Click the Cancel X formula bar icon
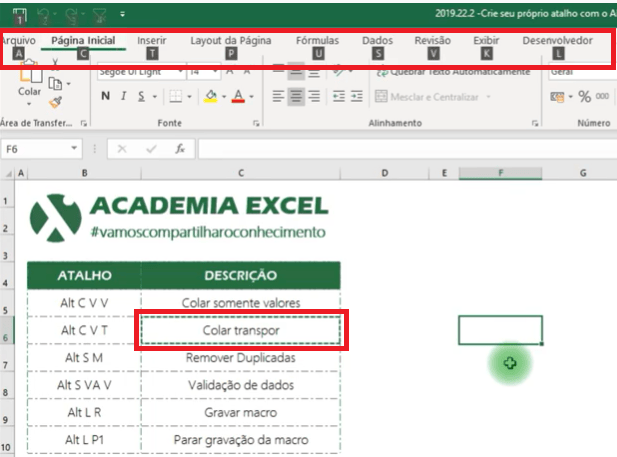 (x=122, y=149)
